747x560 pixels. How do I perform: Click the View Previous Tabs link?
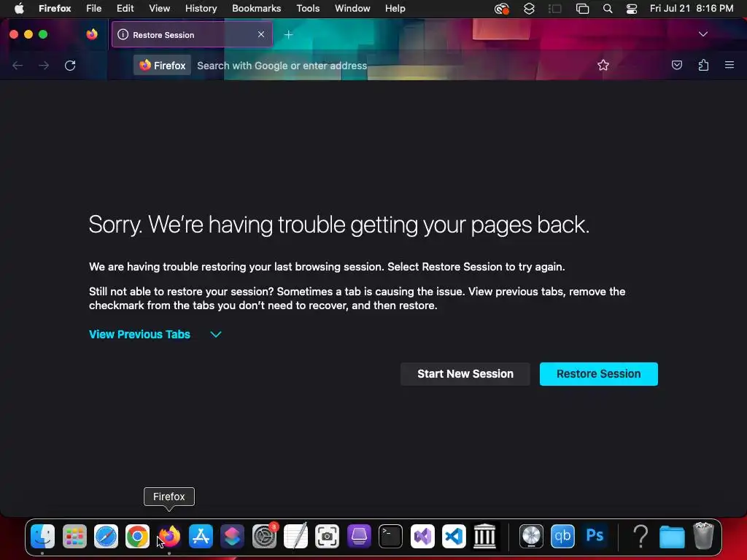pyautogui.click(x=139, y=334)
